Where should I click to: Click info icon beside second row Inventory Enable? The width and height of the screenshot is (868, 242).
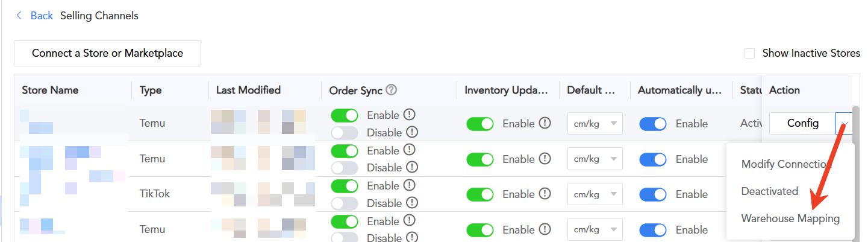tap(545, 159)
